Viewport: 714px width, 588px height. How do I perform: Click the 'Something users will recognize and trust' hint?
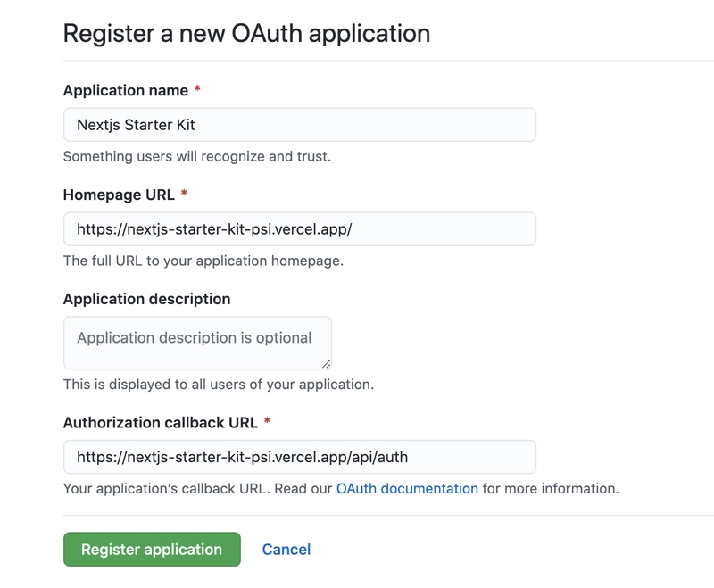click(x=197, y=156)
